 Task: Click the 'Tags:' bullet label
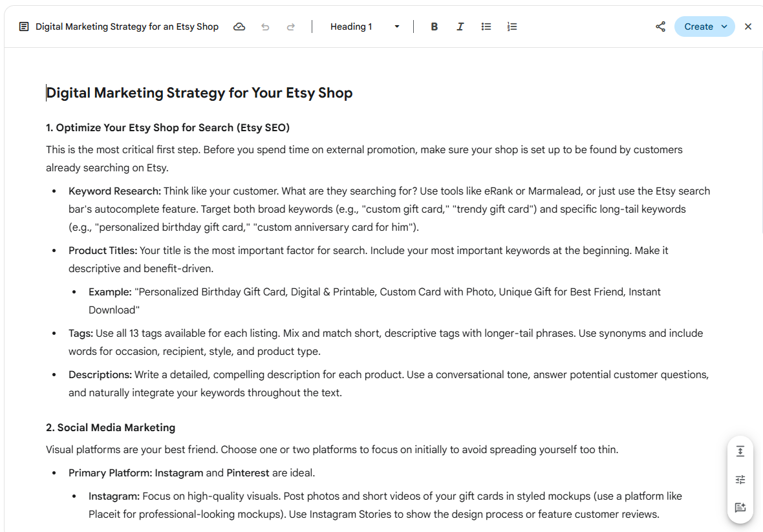point(81,333)
